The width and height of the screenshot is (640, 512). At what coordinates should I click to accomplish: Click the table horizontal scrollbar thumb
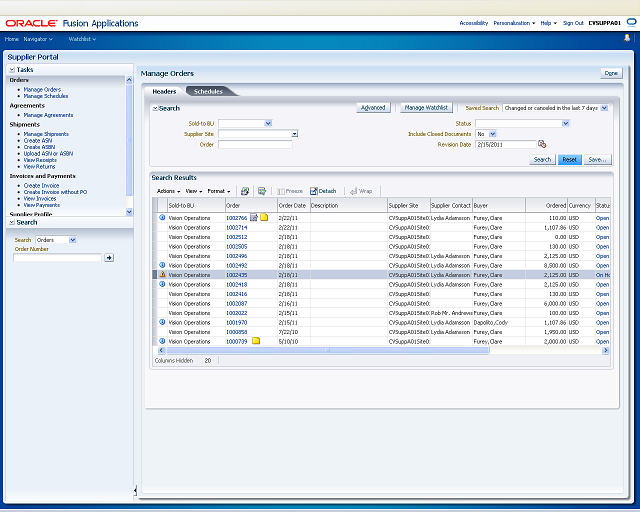tap(327, 350)
